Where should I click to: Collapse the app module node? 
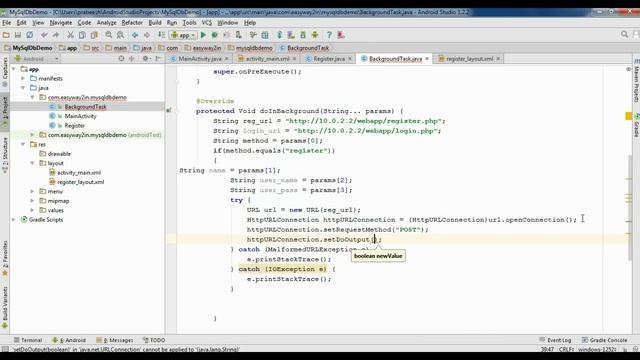(14, 69)
